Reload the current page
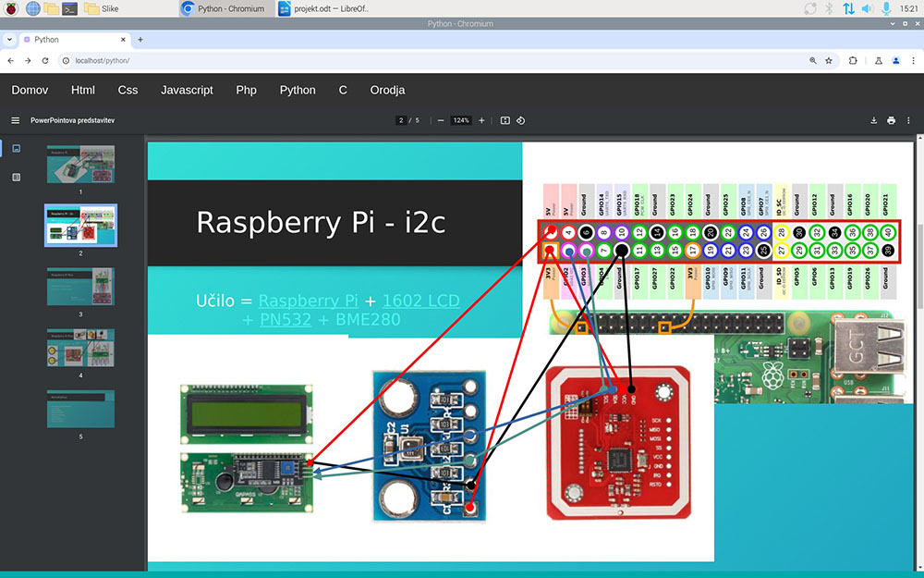Viewport: 924px width, 578px height. [44, 60]
